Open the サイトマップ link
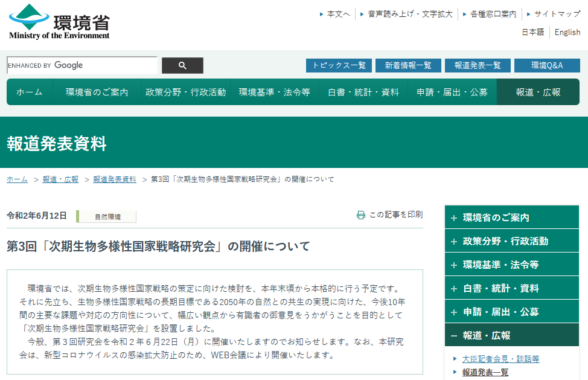The image size is (588, 380). 557,14
